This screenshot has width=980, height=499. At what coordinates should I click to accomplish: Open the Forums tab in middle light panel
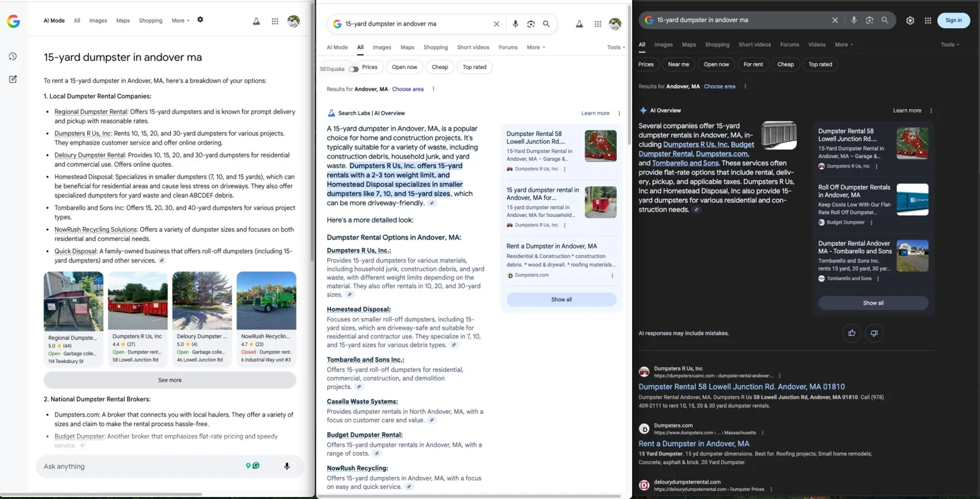tap(508, 47)
